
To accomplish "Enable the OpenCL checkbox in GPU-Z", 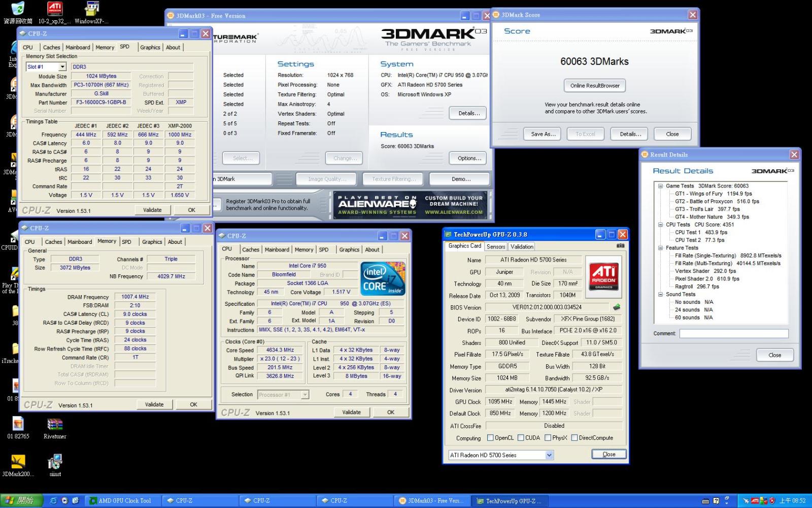I will pos(490,437).
